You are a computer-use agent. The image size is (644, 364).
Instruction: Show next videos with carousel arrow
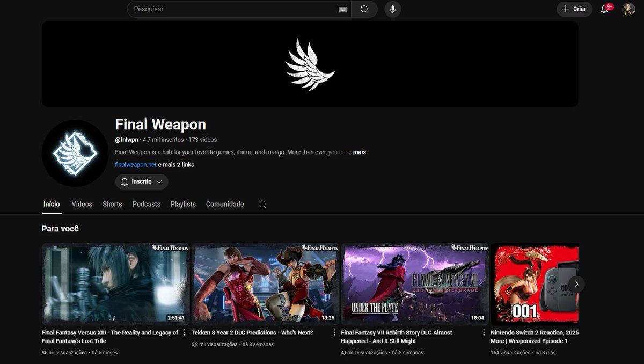[576, 284]
